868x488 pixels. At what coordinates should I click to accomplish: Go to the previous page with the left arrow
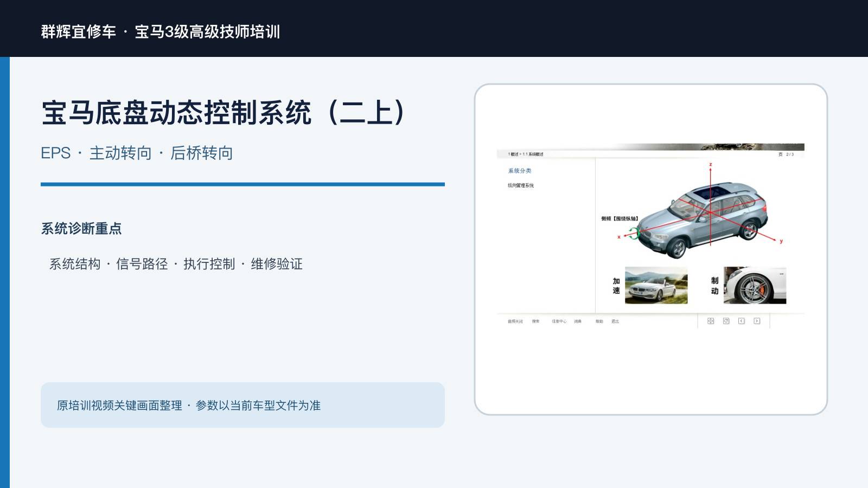[742, 321]
